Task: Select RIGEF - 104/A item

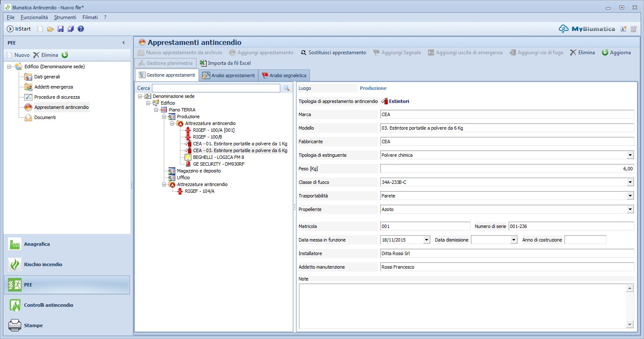Action: 199,191
